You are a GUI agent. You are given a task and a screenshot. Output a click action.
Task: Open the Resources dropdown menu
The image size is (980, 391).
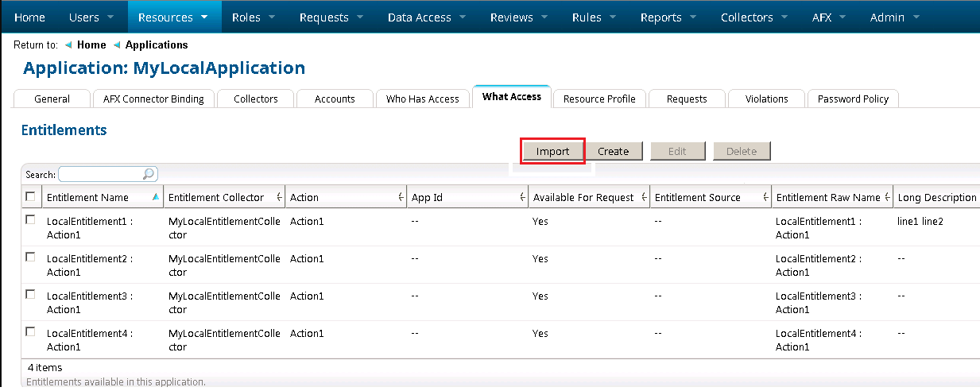[173, 17]
